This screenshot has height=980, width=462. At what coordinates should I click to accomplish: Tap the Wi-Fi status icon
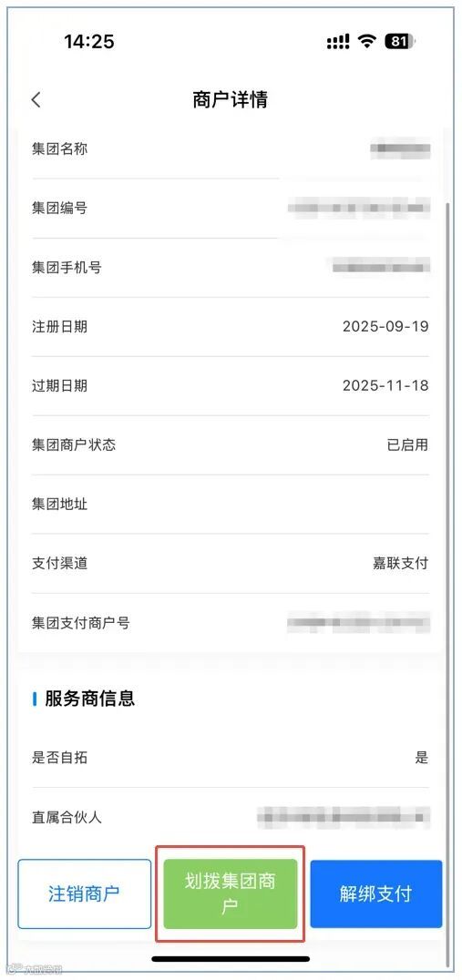click(x=367, y=42)
